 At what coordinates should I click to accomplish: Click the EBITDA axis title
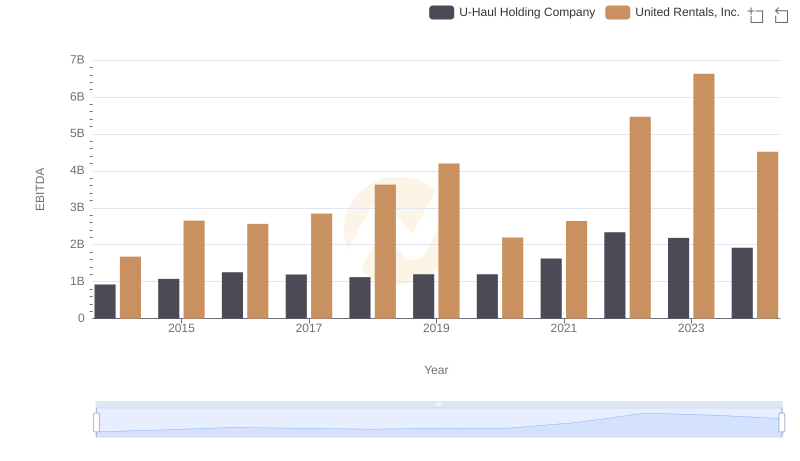point(40,189)
